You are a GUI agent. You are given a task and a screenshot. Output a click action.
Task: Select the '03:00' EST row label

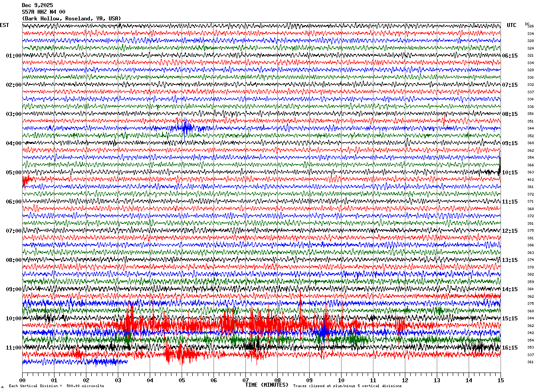pyautogui.click(x=14, y=114)
